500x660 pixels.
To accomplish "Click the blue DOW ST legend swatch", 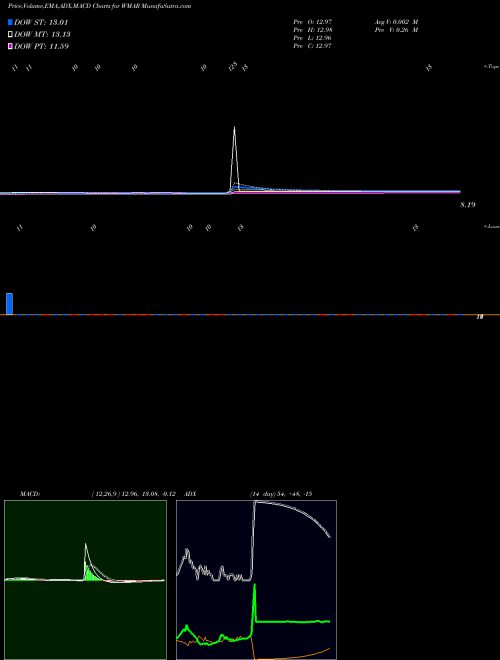I will coord(10,22).
